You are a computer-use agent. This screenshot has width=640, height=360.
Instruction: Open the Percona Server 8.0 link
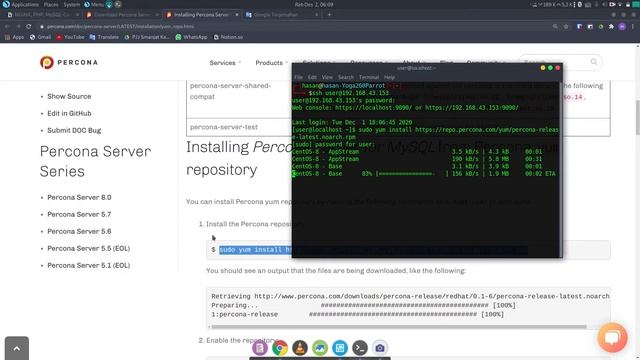click(79, 198)
